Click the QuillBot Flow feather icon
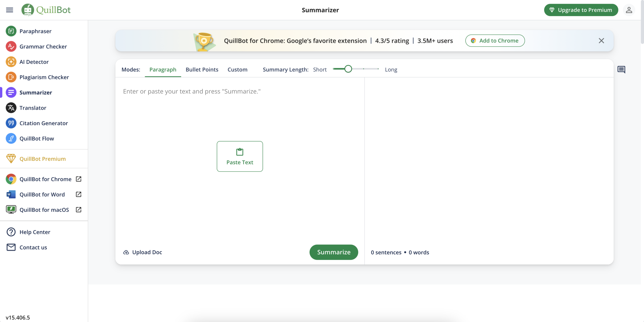The image size is (644, 322). 11,139
